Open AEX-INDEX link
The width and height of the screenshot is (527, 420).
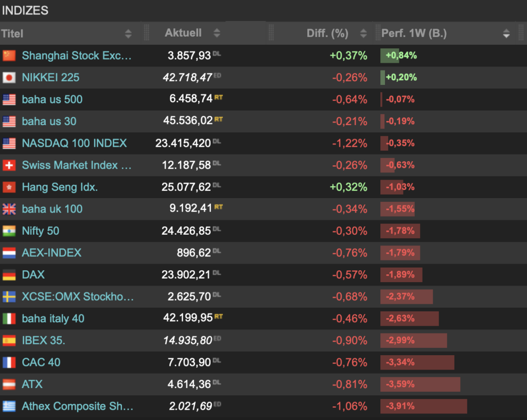51,253
